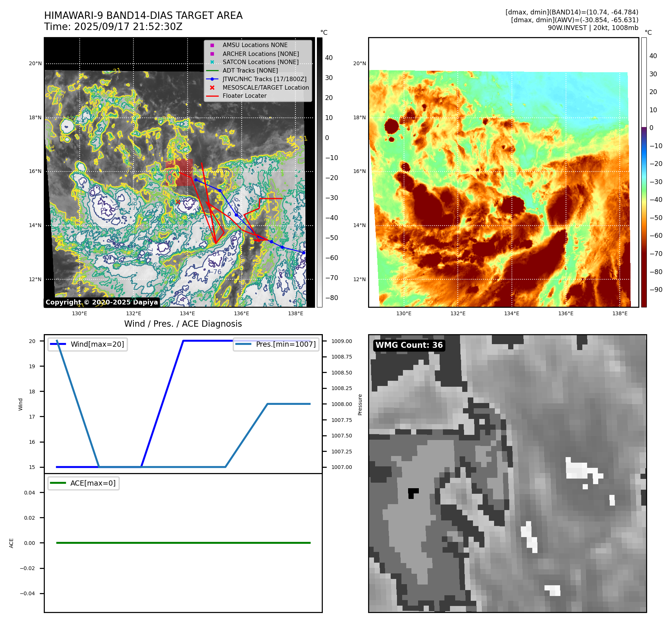Click the 134°E longitude label of left map

[188, 313]
